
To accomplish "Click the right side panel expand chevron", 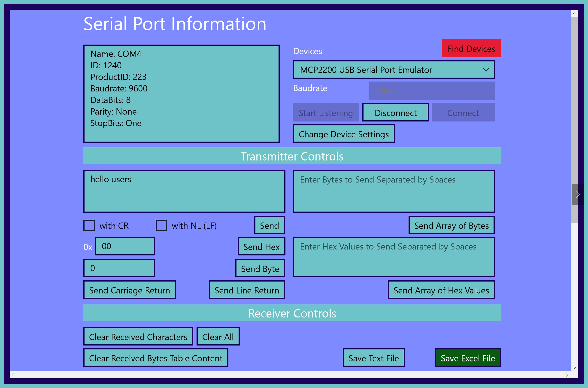I will pos(578,194).
